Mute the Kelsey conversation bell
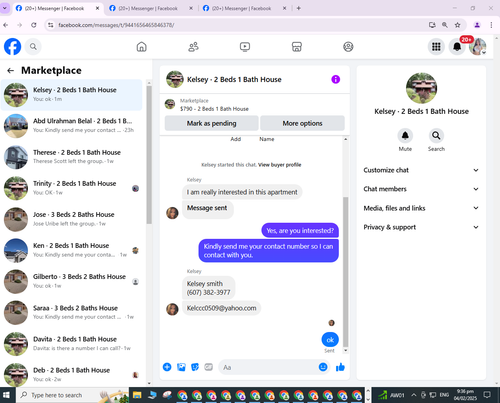Screen dimensions: 500x403 [405, 136]
